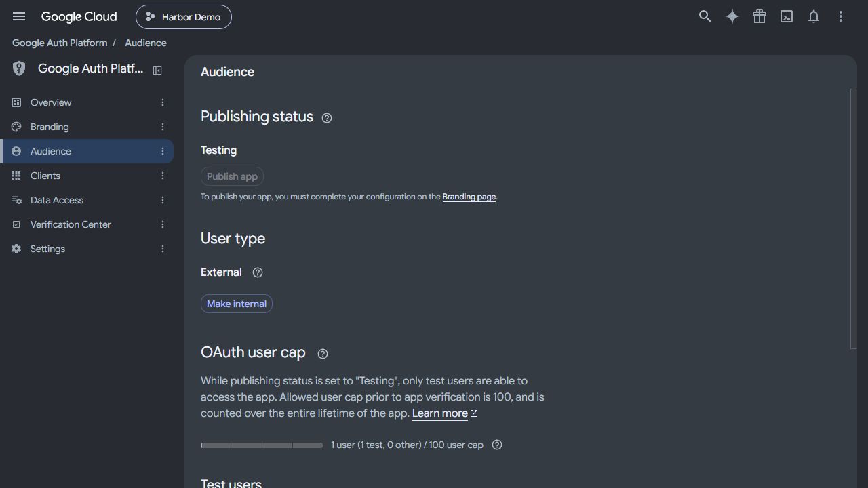The height and width of the screenshot is (488, 868).
Task: Show help icon beside user cap count
Action: 497,445
